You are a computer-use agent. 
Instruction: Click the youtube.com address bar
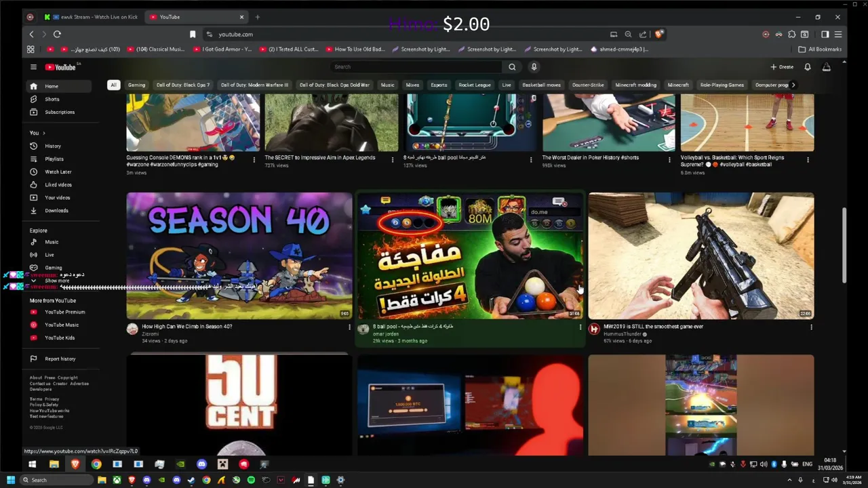pos(407,34)
